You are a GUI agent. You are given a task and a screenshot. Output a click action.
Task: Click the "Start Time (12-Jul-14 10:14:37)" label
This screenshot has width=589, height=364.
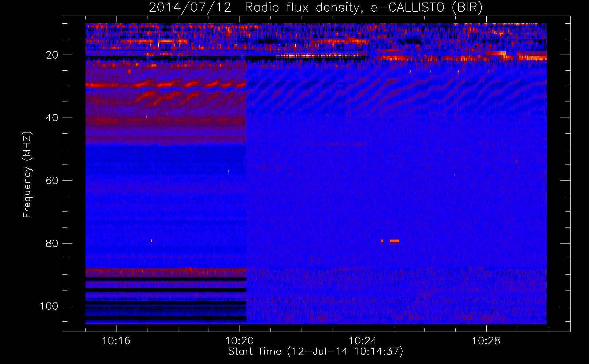(316, 352)
